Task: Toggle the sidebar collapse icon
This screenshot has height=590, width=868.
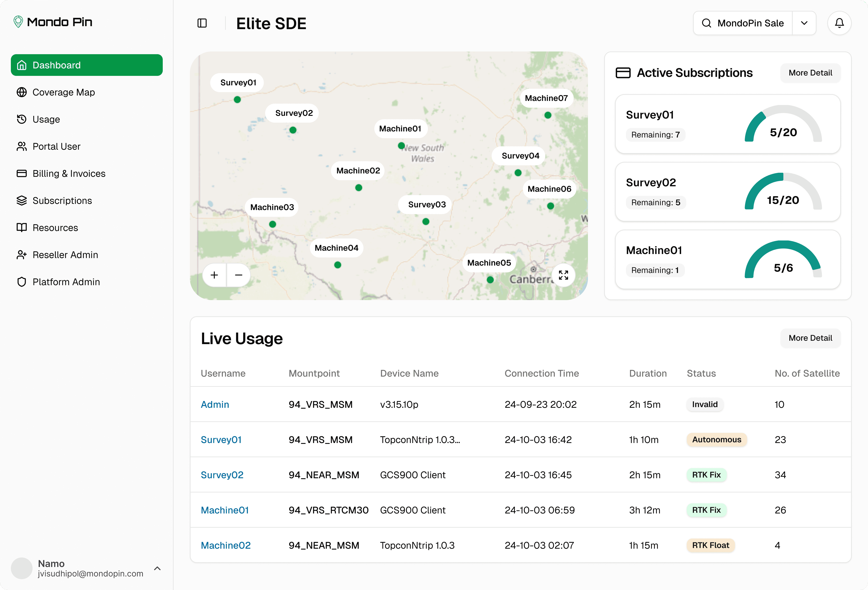Action: pyautogui.click(x=202, y=23)
